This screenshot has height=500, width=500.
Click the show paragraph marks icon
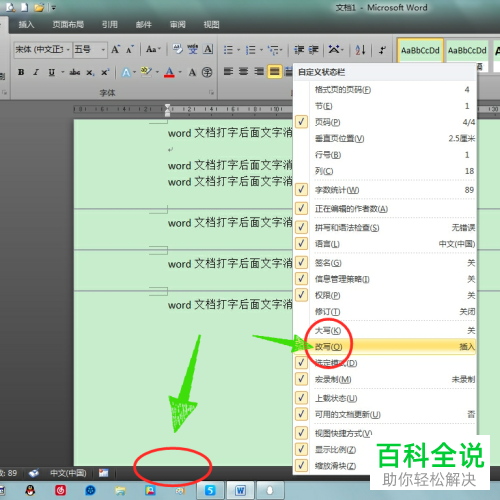(x=382, y=50)
